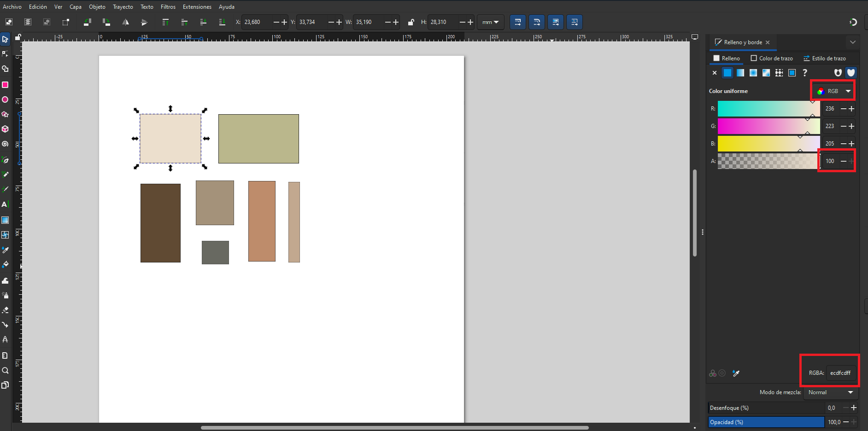868x431 pixels.
Task: Toggle the width/height ratio lock
Action: click(411, 22)
